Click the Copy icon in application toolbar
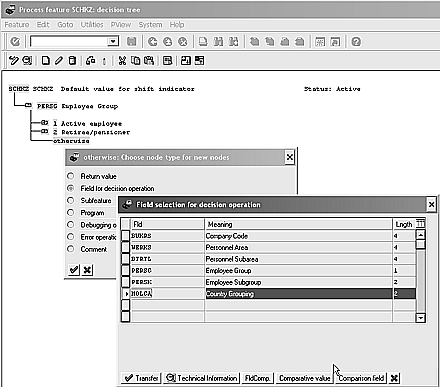Viewport: 440px width, 387px height. click(x=136, y=60)
